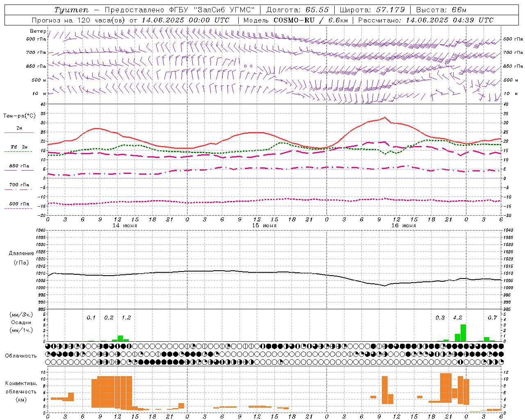Click the "14 июня" date label

pos(125,225)
